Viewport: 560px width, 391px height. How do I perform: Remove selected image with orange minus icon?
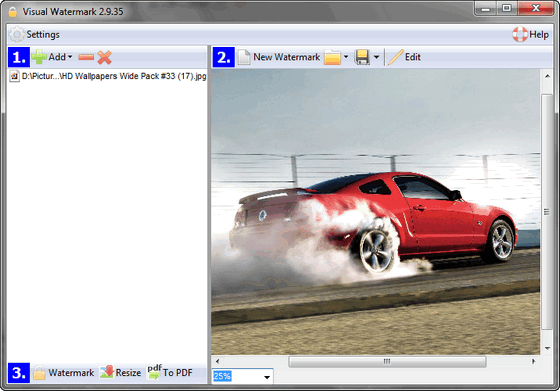click(86, 57)
